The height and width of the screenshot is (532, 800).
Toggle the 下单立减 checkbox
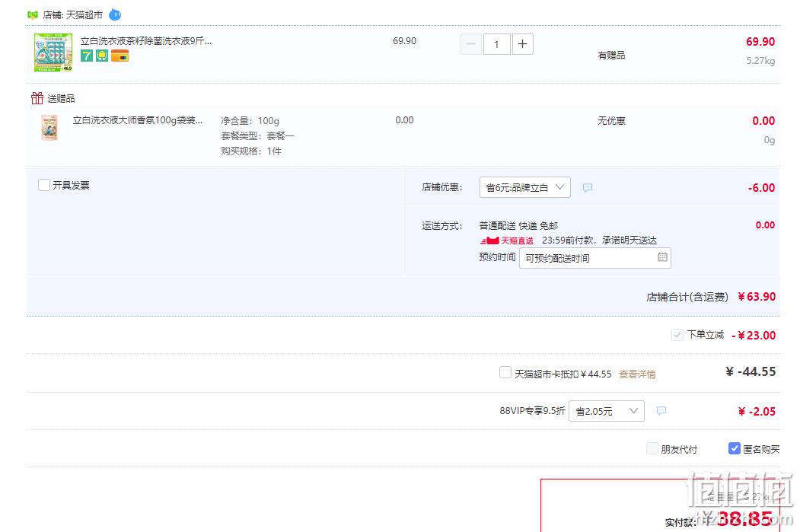pos(677,335)
